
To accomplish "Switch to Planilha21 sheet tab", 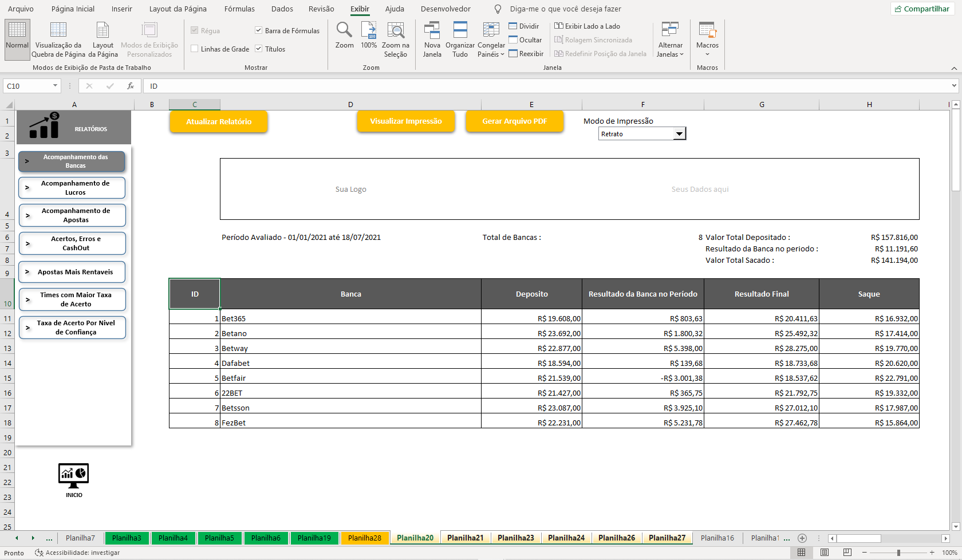I will pos(466,538).
